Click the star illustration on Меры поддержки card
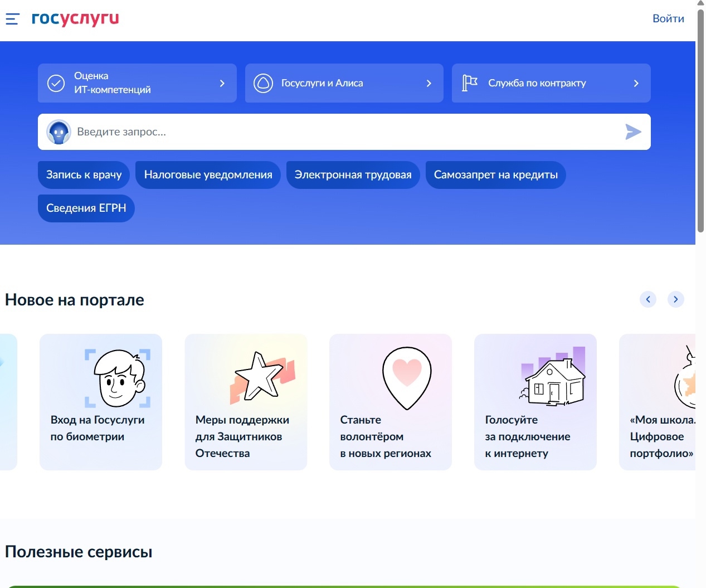 [x=262, y=377]
